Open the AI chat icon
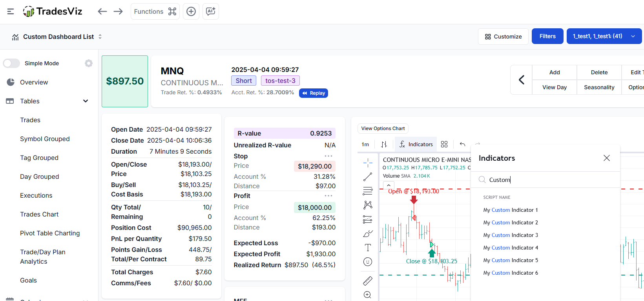This screenshot has height=301, width=644. 211,11
